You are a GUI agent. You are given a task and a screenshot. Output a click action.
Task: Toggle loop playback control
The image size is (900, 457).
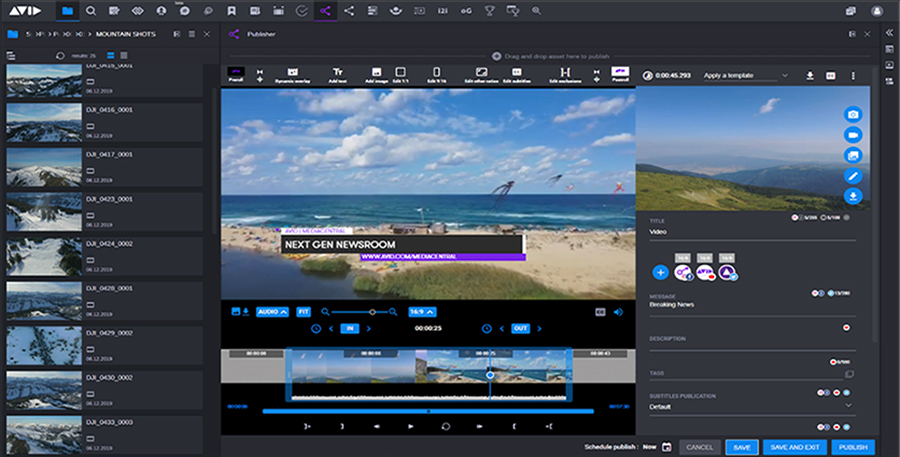click(445, 427)
